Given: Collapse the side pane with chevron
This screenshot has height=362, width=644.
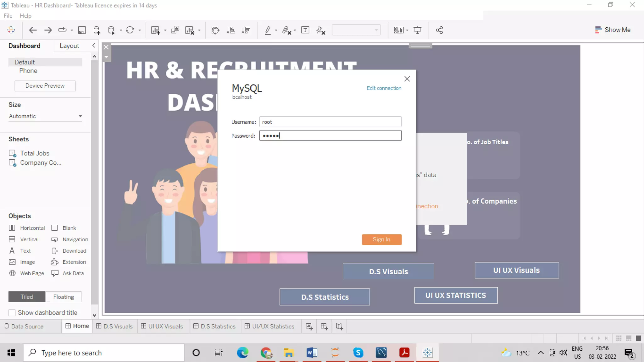Looking at the screenshot, I should point(93,46).
